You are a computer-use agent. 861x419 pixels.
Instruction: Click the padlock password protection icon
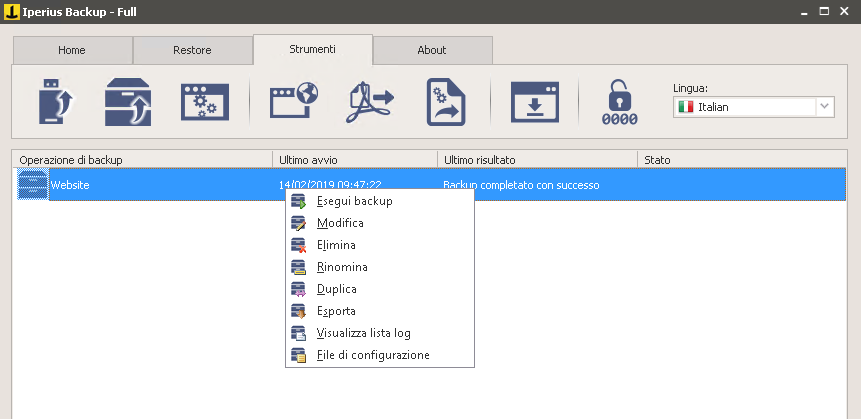pos(620,102)
